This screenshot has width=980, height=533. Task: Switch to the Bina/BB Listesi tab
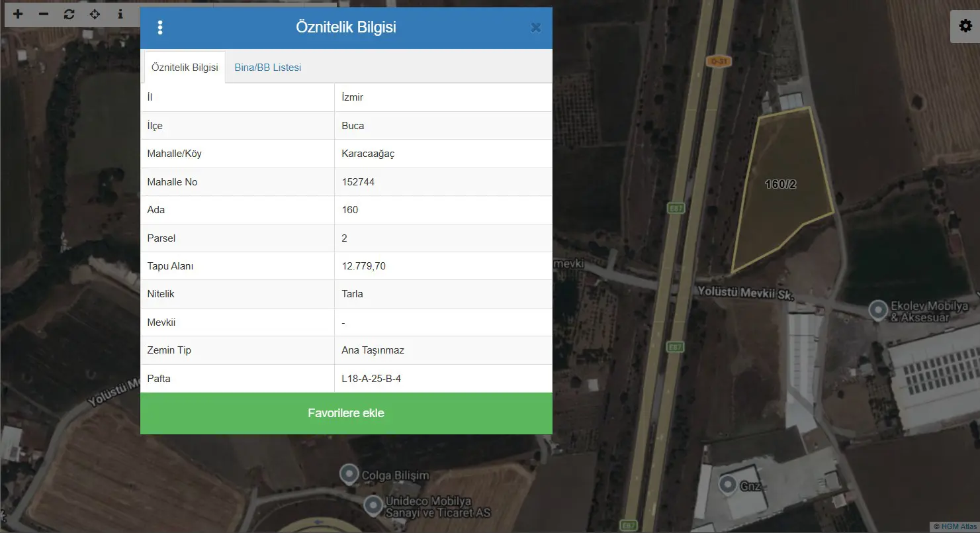pyautogui.click(x=268, y=68)
